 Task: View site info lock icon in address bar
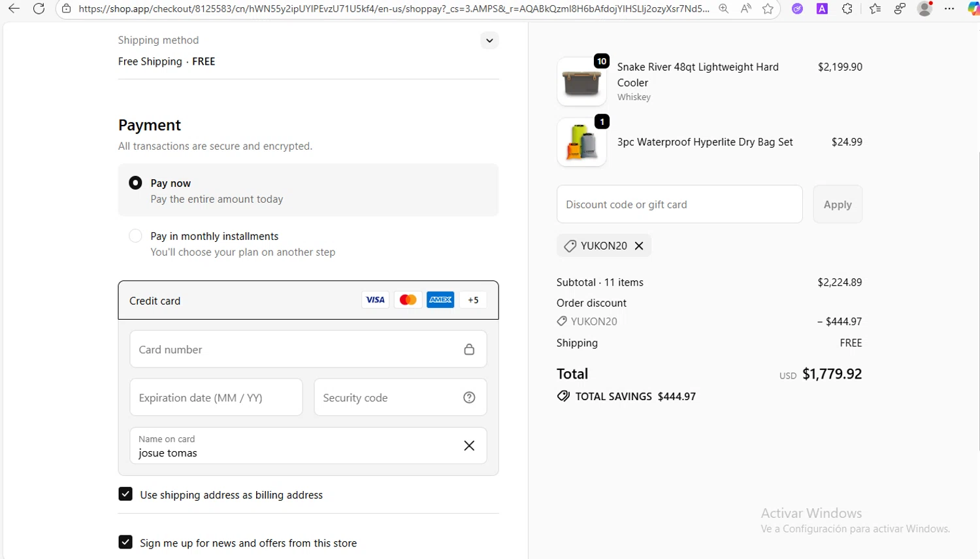(66, 8)
